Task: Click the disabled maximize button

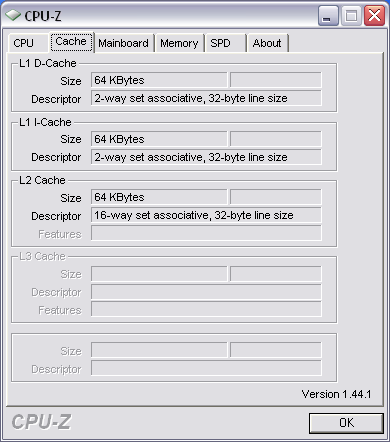Action: click(351, 16)
